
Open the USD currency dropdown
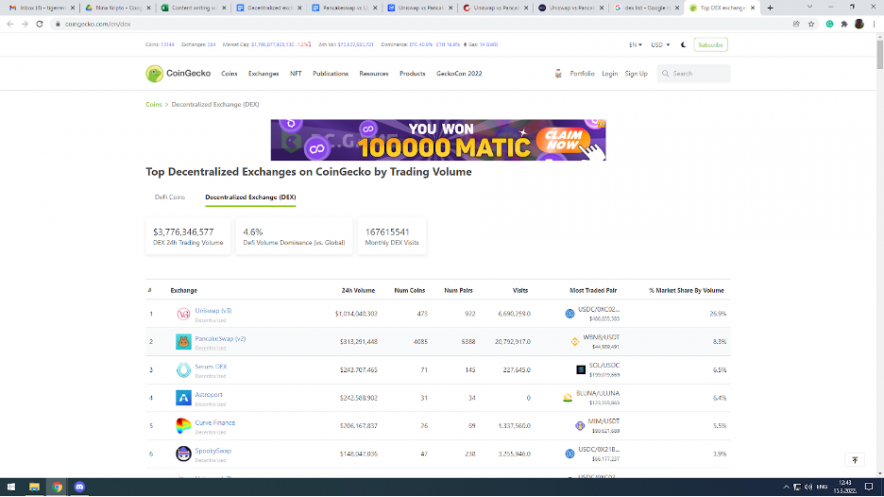(x=660, y=45)
